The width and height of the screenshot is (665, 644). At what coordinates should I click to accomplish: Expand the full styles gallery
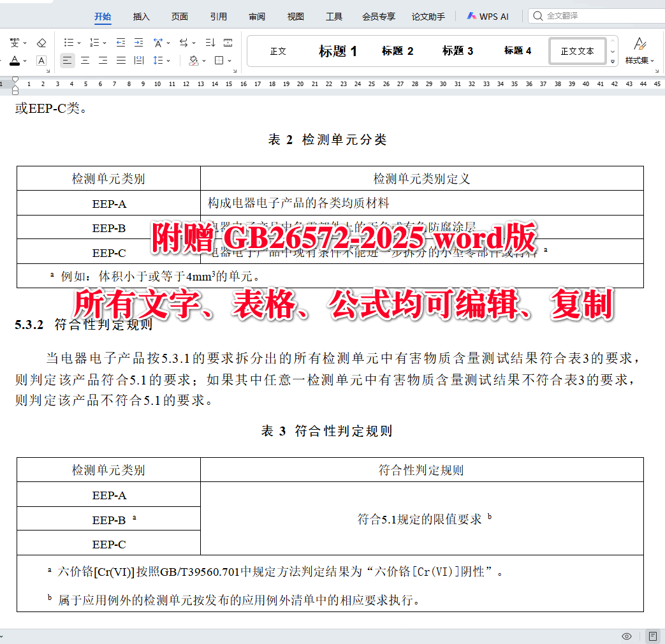613,61
